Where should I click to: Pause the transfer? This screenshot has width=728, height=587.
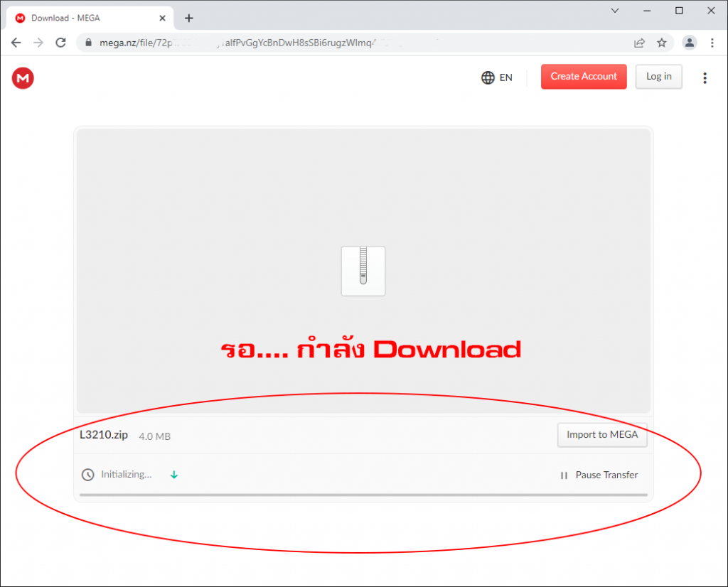click(599, 475)
